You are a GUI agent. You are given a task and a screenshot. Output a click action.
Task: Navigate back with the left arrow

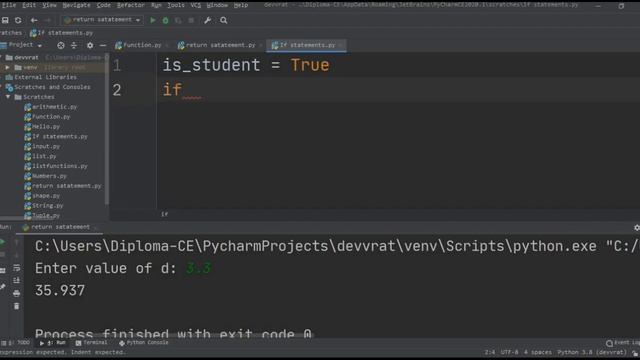click(x=34, y=20)
